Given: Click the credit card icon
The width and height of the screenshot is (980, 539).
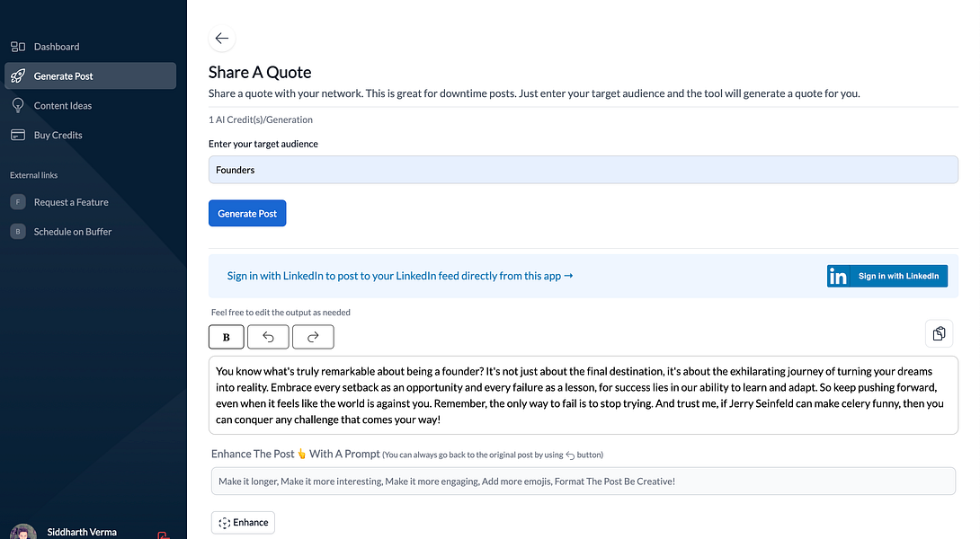Looking at the screenshot, I should point(18,135).
